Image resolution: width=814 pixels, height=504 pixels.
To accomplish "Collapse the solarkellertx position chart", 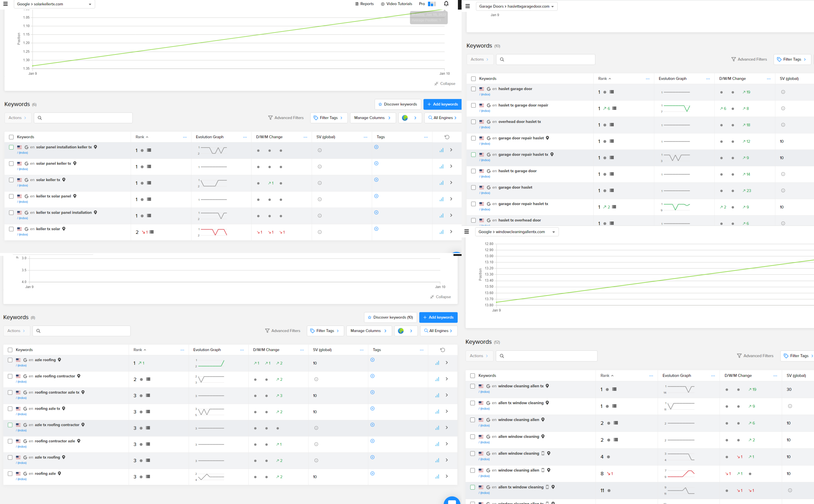I will click(x=445, y=84).
